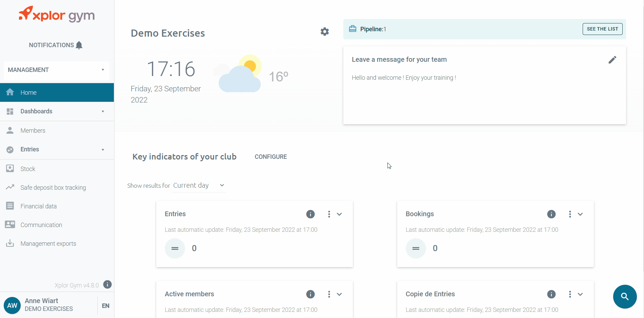Go to Financial data in sidebar
The image size is (644, 318).
(x=38, y=206)
